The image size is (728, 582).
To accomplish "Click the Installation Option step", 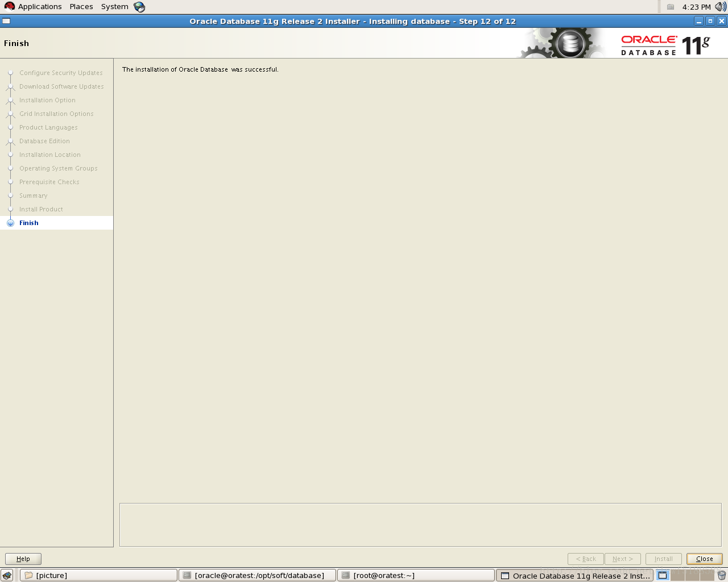I will (x=47, y=100).
